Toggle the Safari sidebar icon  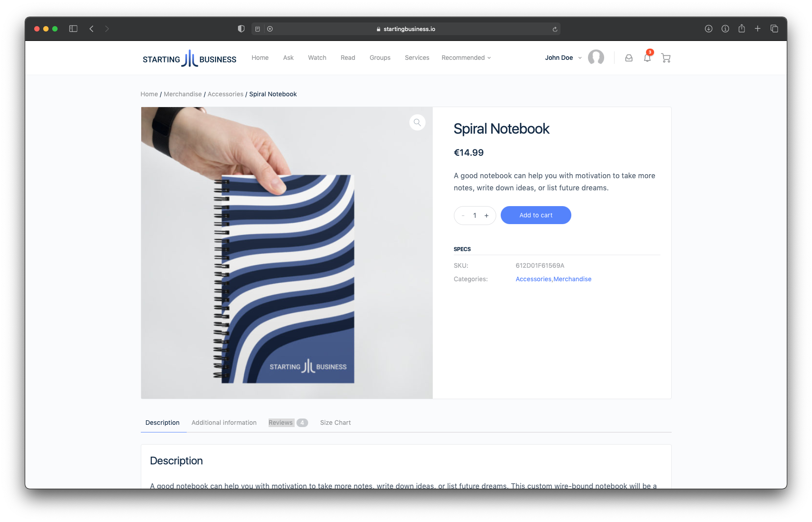pos(73,29)
